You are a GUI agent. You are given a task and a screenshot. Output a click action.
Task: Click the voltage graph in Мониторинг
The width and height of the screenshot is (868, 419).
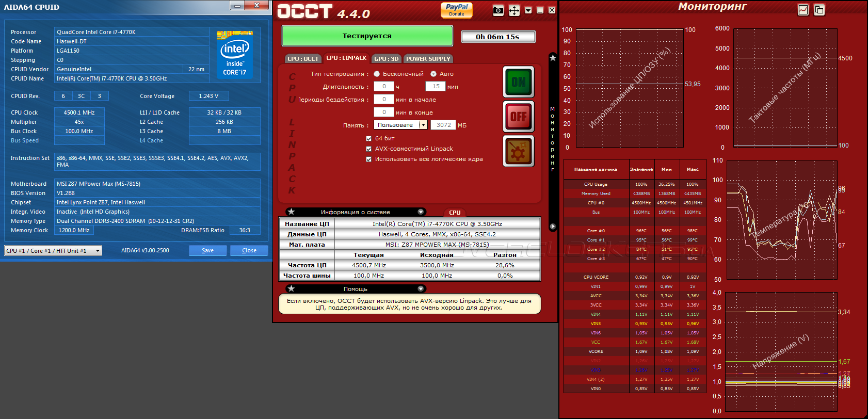click(781, 352)
